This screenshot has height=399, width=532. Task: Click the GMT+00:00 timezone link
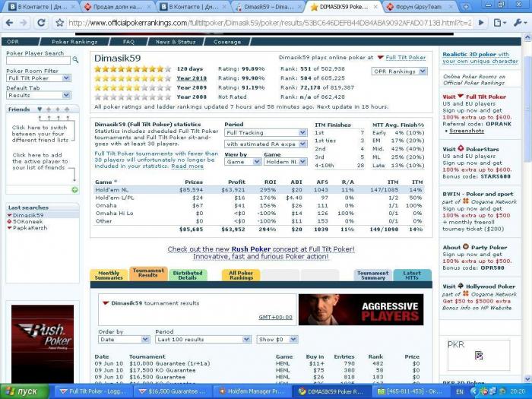[275, 318]
